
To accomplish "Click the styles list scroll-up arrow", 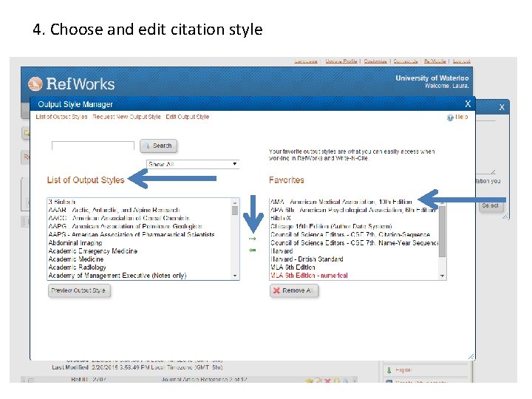I will pos(235,202).
